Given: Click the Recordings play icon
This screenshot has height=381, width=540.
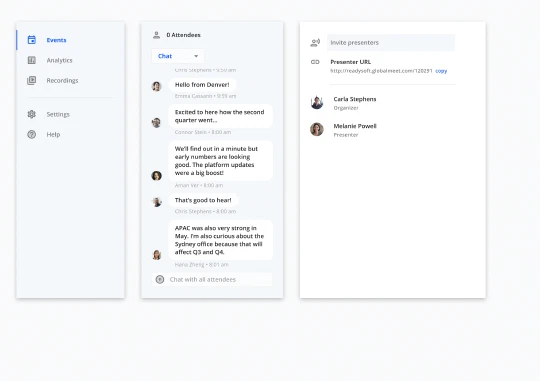Looking at the screenshot, I should pyautogui.click(x=32, y=80).
